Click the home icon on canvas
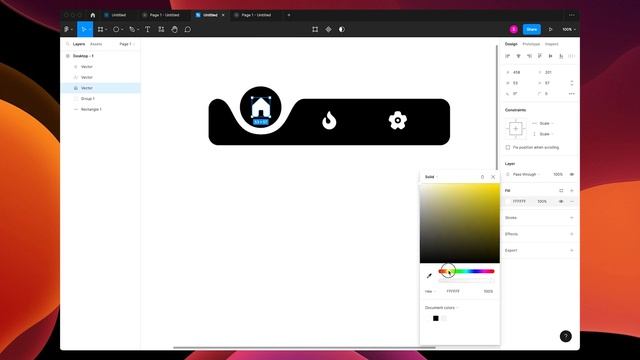The width and height of the screenshot is (640, 360). tap(261, 108)
